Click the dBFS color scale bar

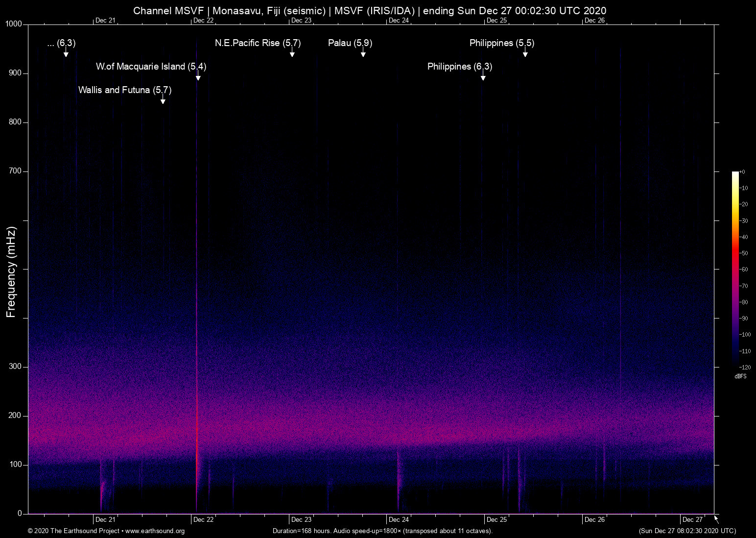(x=735, y=269)
